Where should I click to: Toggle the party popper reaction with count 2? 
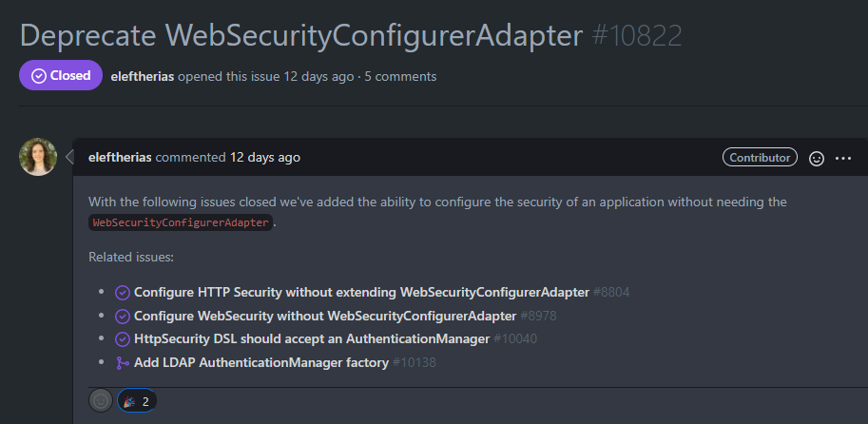(137, 401)
